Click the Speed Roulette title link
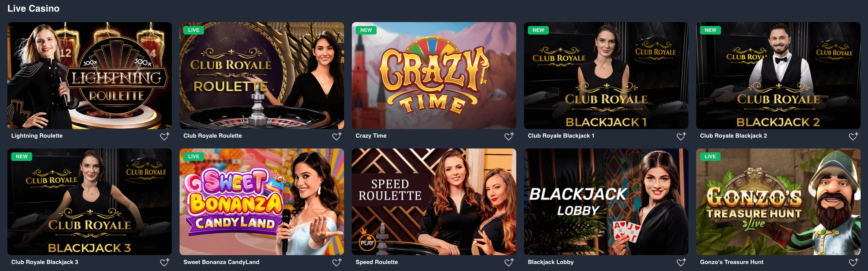This screenshot has height=271, width=868. [377, 262]
